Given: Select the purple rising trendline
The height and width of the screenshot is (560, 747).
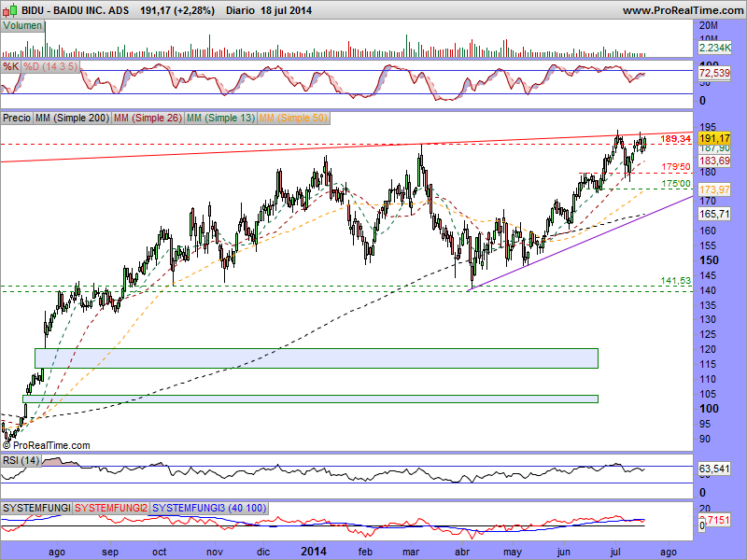Looking at the screenshot, I should pos(581,243).
